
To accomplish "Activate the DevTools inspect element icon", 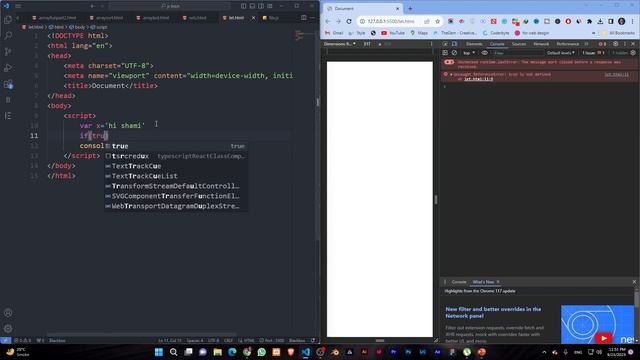I will 445,44.
